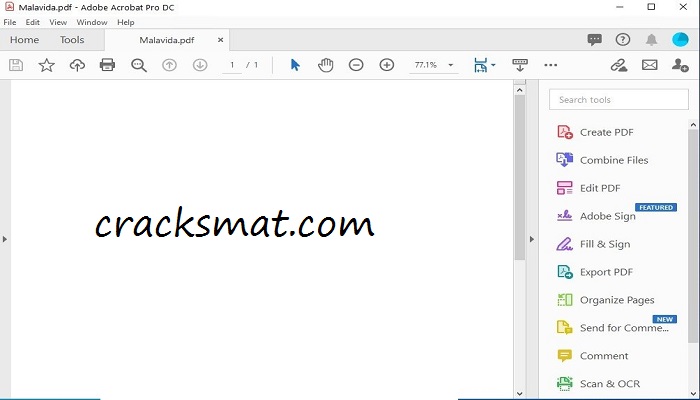
Task: Click the total page count "/ 1"
Action: click(x=252, y=65)
